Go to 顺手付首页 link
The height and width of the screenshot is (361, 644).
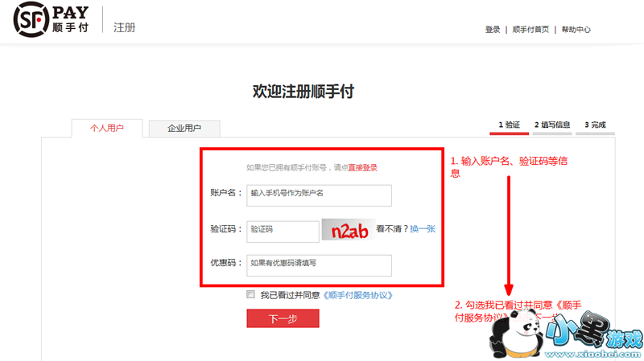coord(530,30)
